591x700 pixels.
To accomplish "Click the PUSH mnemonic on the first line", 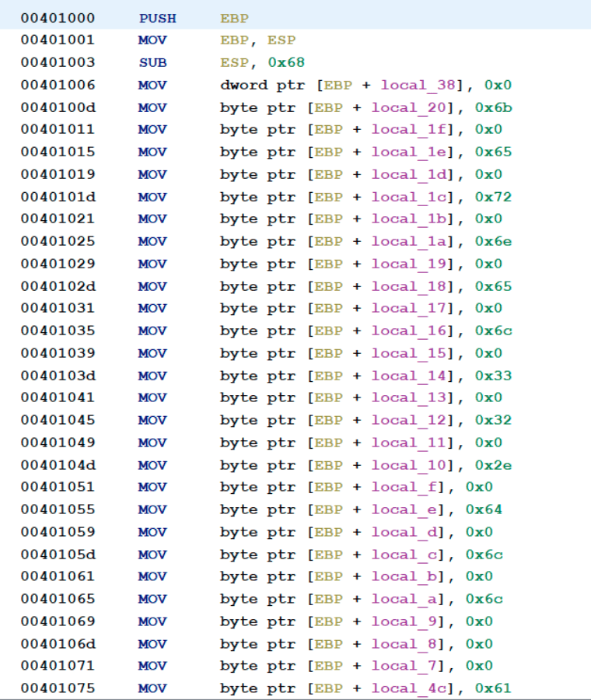I will coord(157,17).
